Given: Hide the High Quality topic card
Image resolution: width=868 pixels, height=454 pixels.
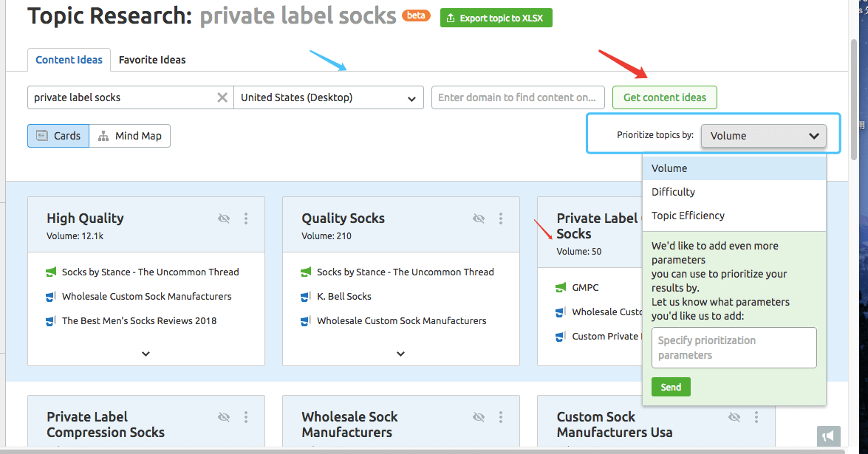Looking at the screenshot, I should click(224, 219).
